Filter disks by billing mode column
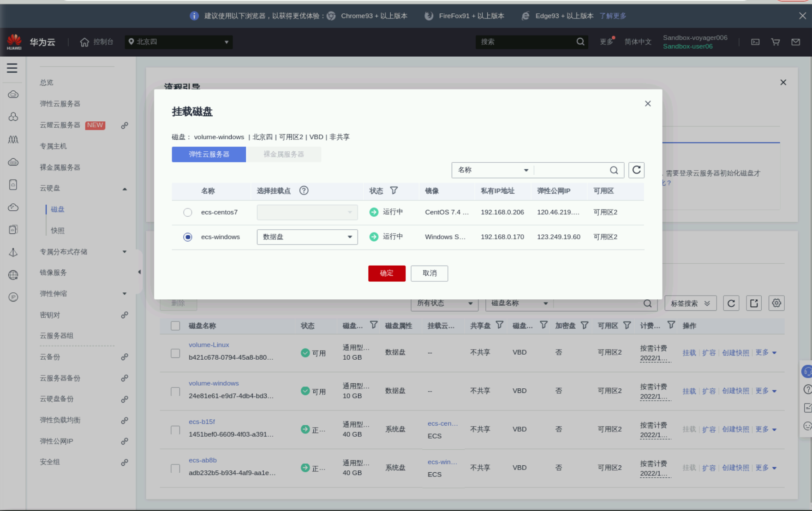The width and height of the screenshot is (812, 511). 671,325
